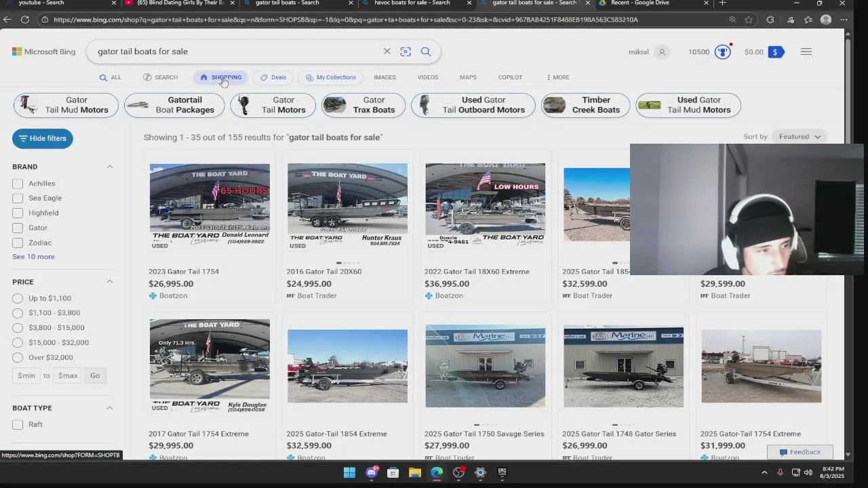Viewport: 868px width, 488px height.
Task: Select price $3,800 - $15,000
Action: coord(18,328)
